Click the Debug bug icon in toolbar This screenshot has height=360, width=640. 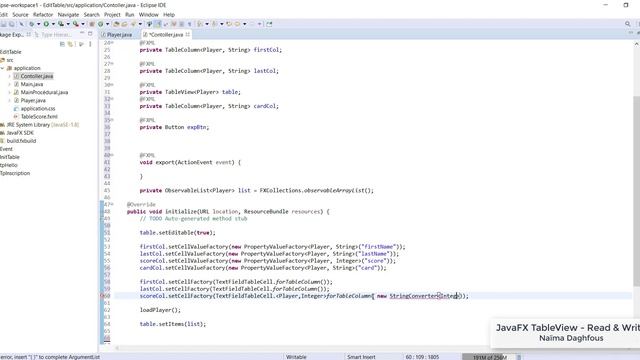point(31,24)
